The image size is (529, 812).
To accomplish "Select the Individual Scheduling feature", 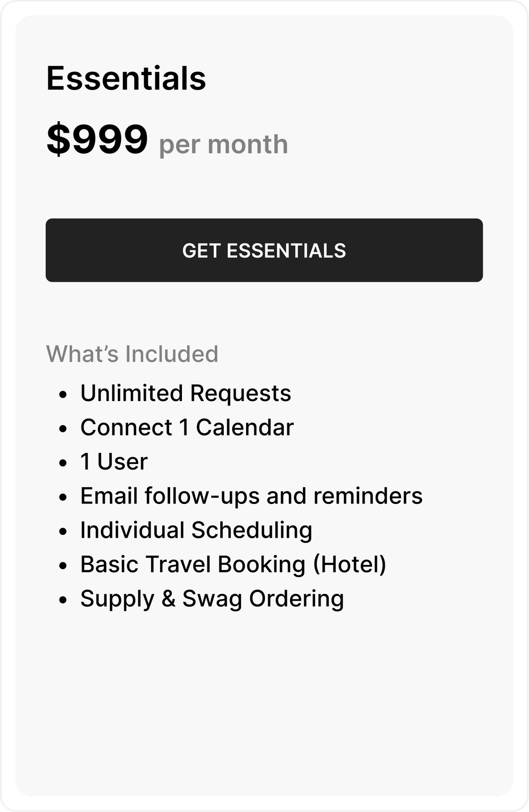I will [x=197, y=529].
